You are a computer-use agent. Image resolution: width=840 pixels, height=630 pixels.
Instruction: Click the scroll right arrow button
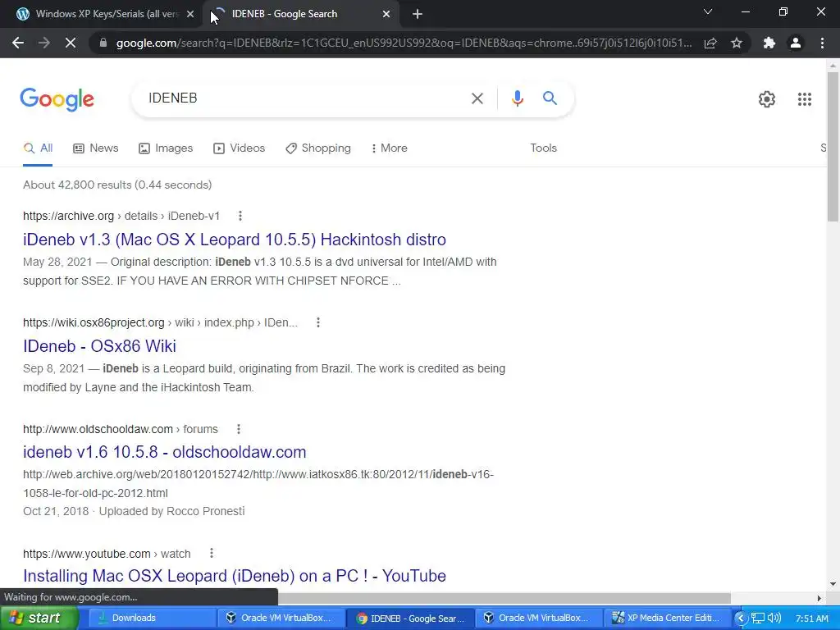tap(819, 598)
